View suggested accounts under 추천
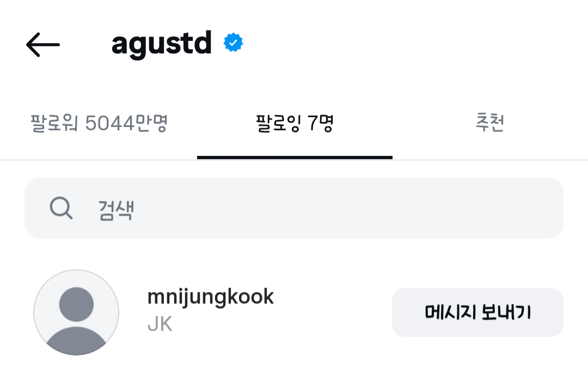This screenshot has height=365, width=588. [x=489, y=124]
